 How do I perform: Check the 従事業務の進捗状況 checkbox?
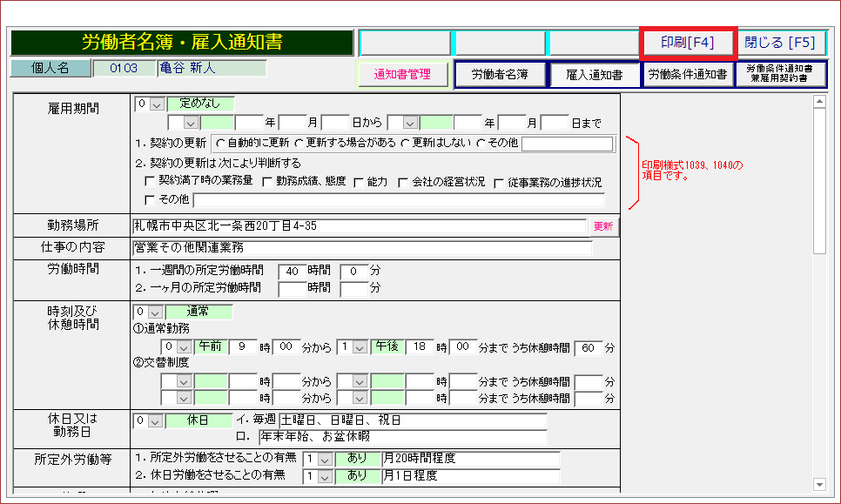pyautogui.click(x=500, y=182)
